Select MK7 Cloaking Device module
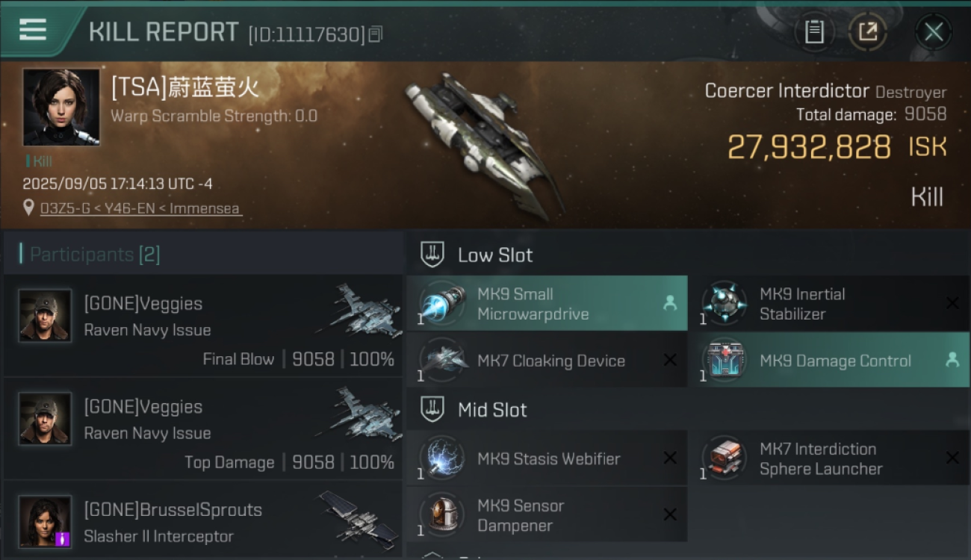 [x=547, y=360]
